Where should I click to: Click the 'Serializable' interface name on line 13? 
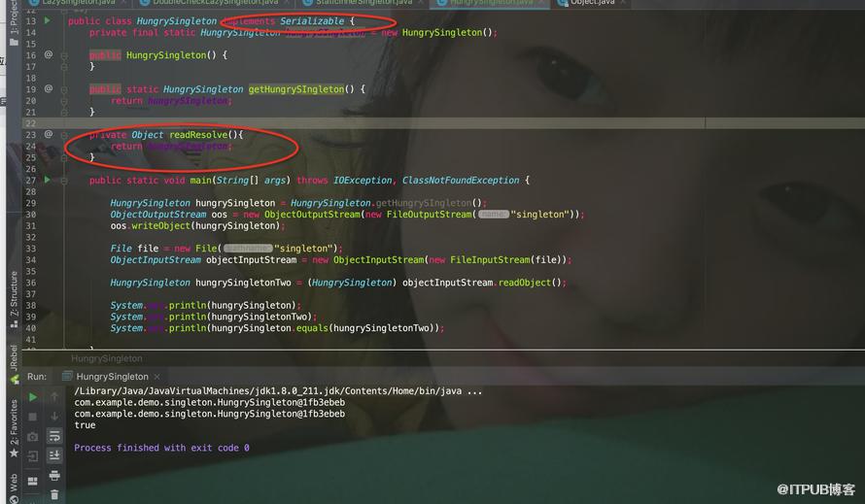pyautogui.click(x=312, y=21)
